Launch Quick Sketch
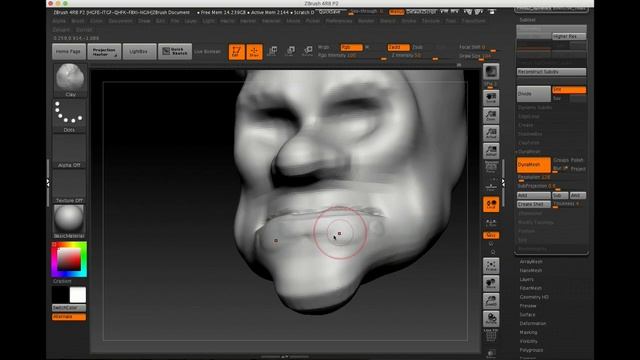640x360 pixels. [175, 51]
